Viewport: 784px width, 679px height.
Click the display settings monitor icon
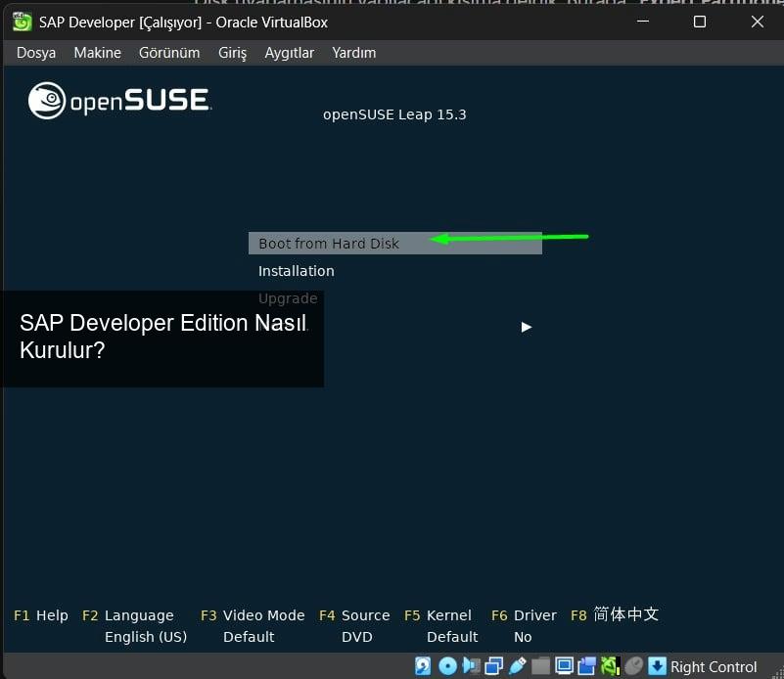(x=564, y=667)
